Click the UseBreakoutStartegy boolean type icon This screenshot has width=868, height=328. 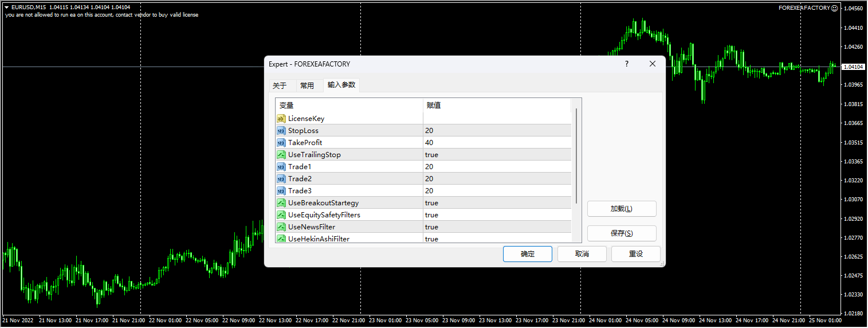pyautogui.click(x=281, y=203)
